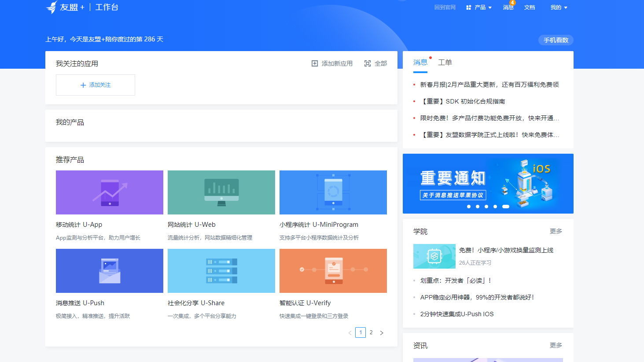Switch to the 消息 tab in the right panel
The image size is (644, 362).
(420, 62)
